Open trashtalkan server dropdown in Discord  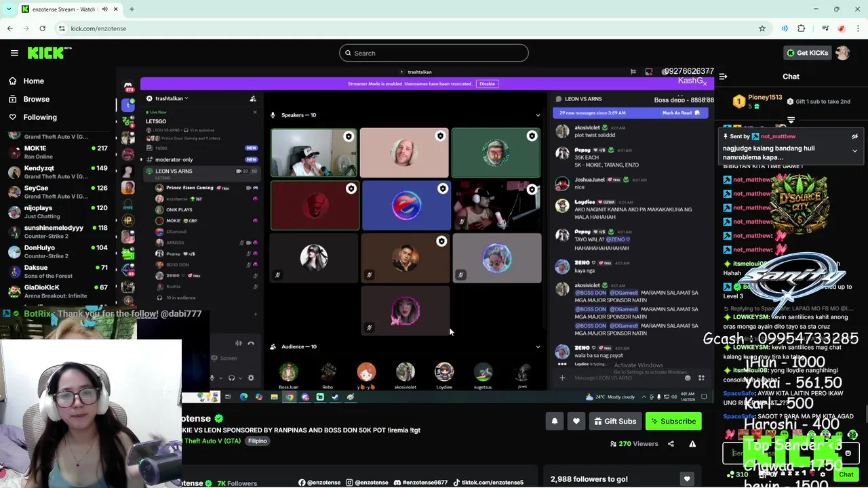172,98
